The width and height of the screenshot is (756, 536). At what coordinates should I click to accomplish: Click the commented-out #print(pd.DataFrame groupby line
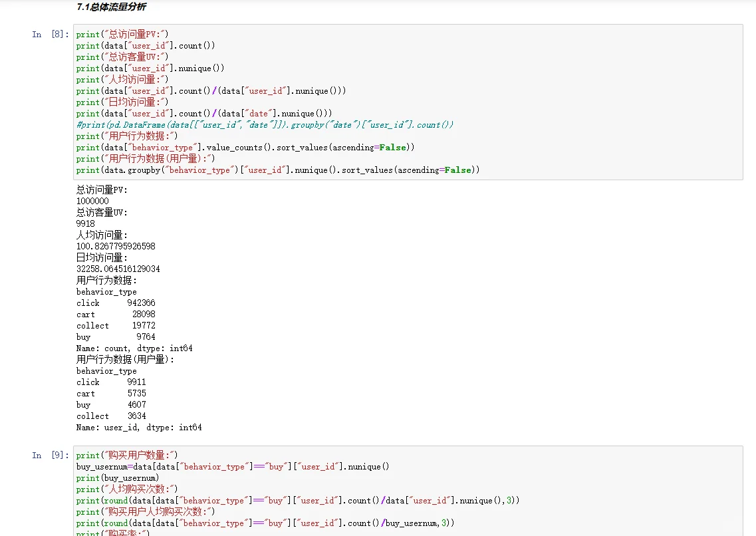pos(265,125)
